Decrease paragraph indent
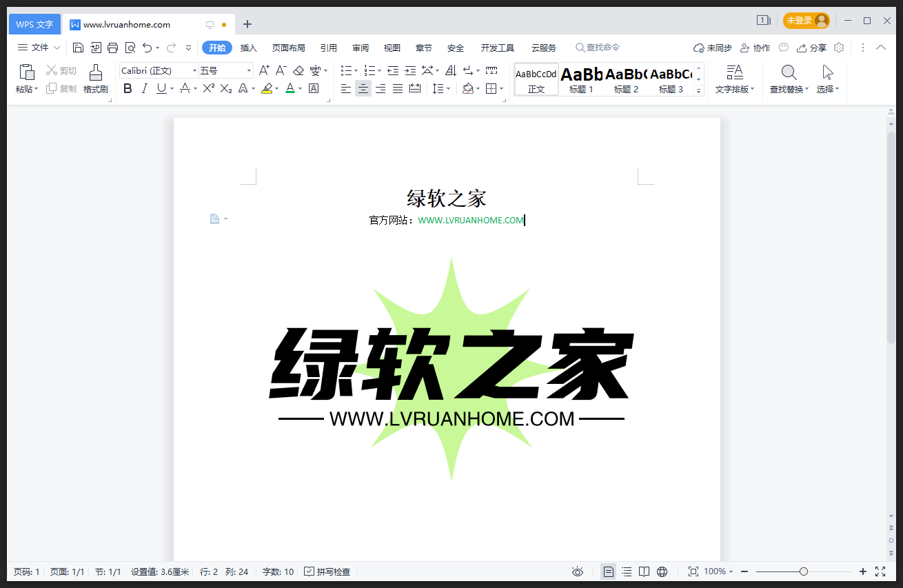Screen dimensions: 903x588 [393, 70]
